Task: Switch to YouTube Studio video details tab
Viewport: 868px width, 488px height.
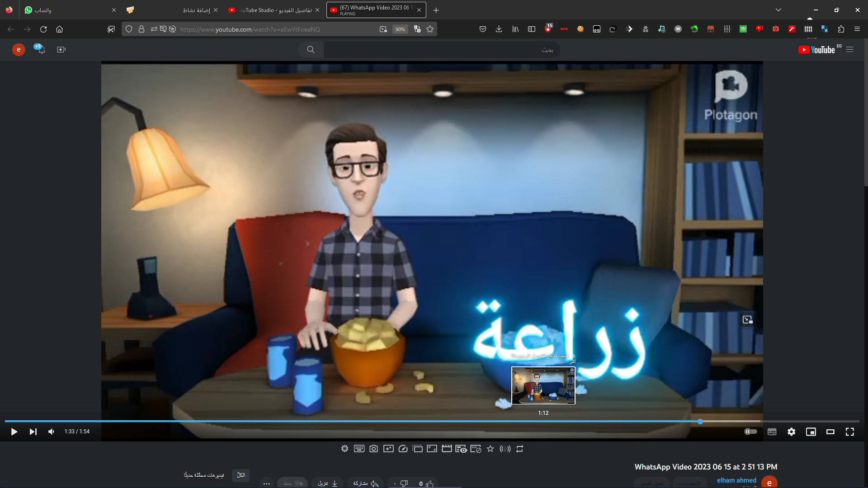Action: (274, 10)
